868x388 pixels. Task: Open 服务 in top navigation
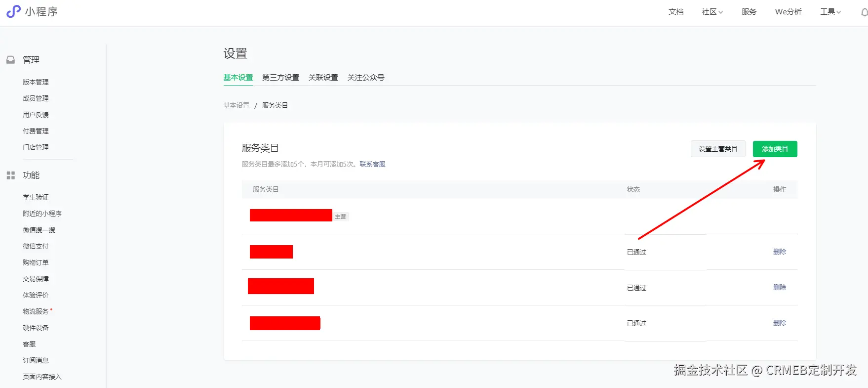point(749,12)
